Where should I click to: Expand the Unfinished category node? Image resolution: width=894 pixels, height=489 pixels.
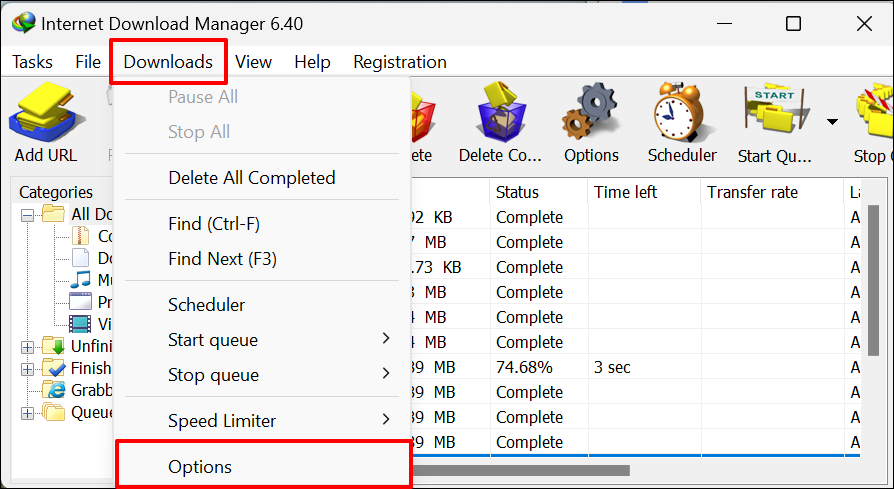pos(26,346)
